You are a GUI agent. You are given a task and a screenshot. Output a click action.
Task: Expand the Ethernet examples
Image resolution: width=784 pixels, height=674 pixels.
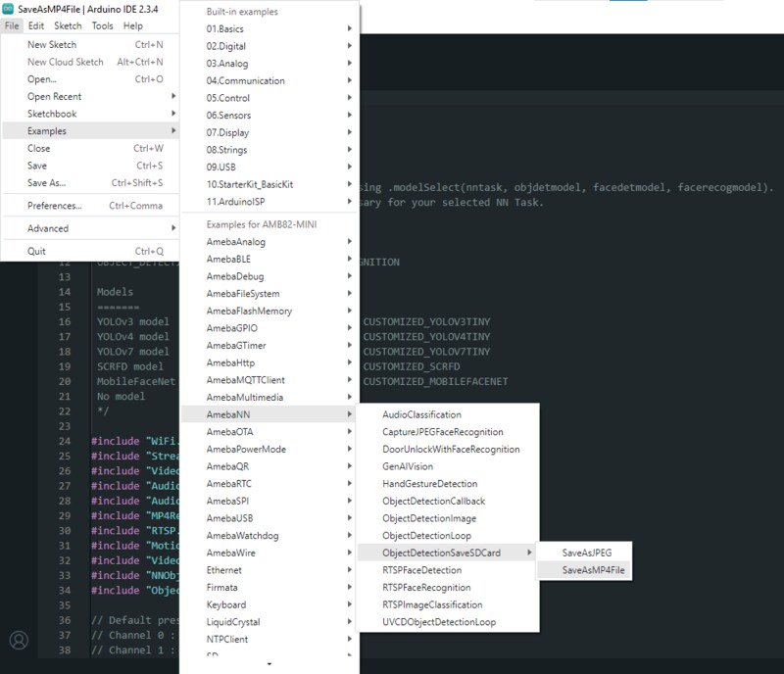269,570
